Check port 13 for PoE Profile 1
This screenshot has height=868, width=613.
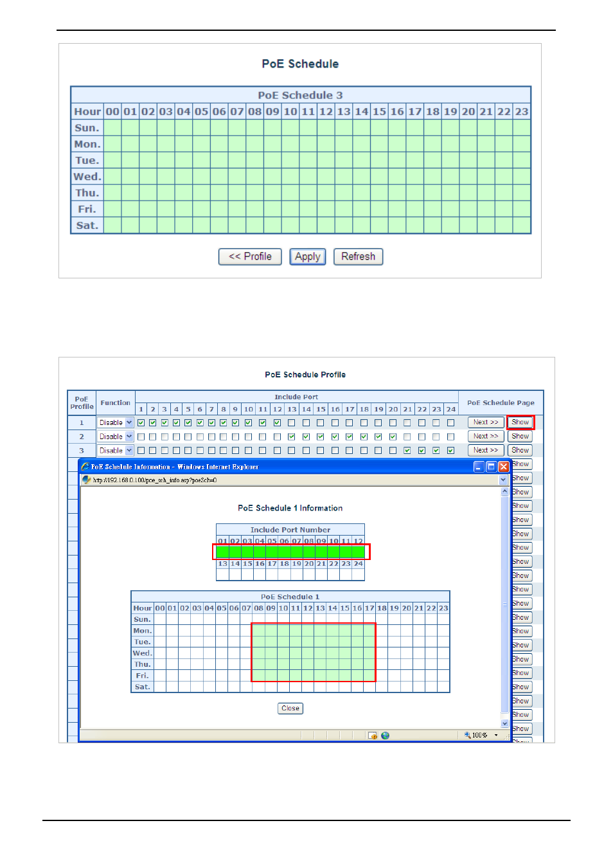tap(292, 422)
